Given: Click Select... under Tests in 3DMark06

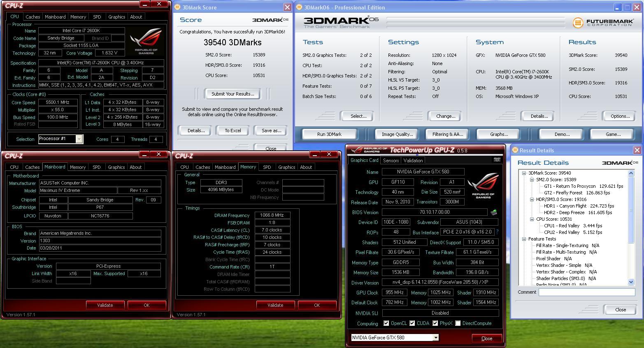Looking at the screenshot, I should tap(358, 116).
